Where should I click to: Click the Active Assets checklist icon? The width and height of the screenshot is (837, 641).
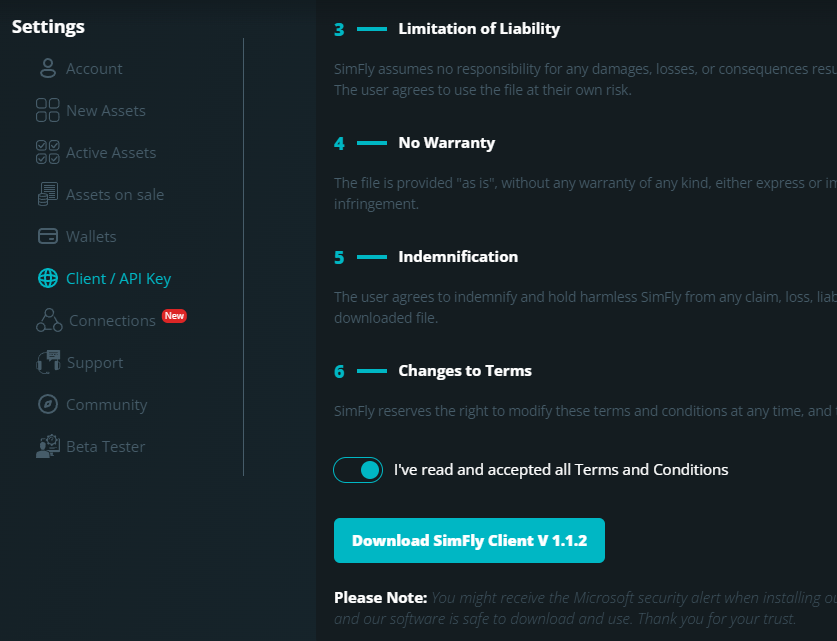[x=47, y=153]
